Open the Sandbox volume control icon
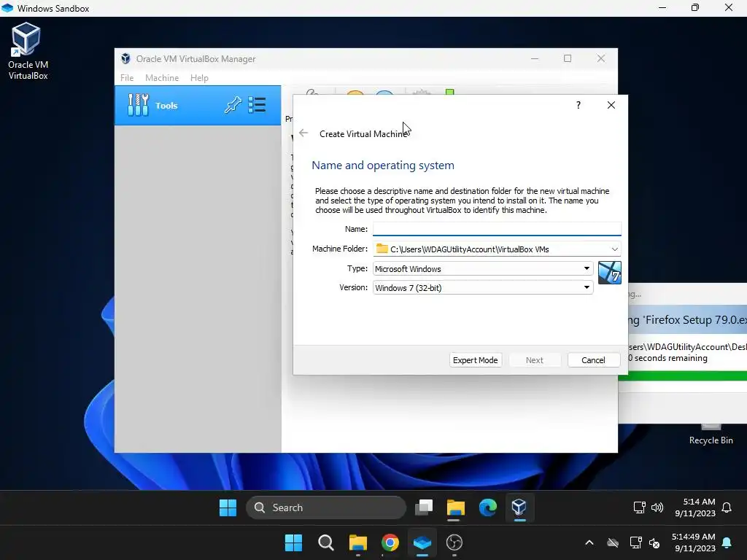The image size is (747, 560). point(657,507)
